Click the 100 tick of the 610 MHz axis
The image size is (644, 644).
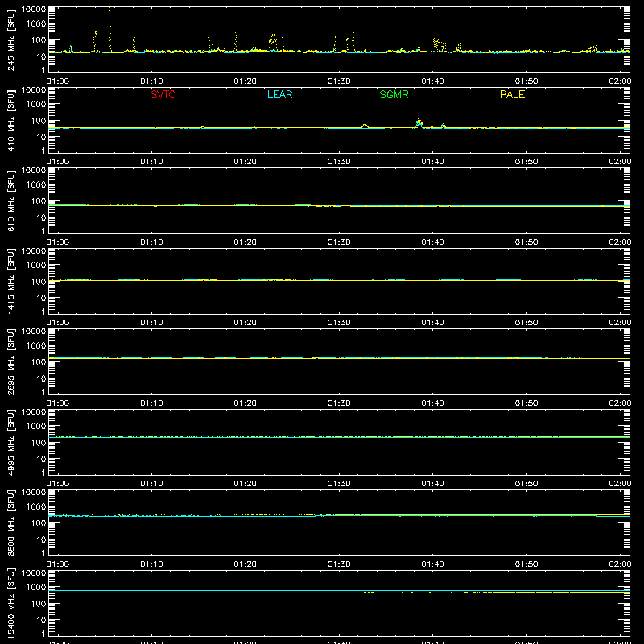point(39,201)
